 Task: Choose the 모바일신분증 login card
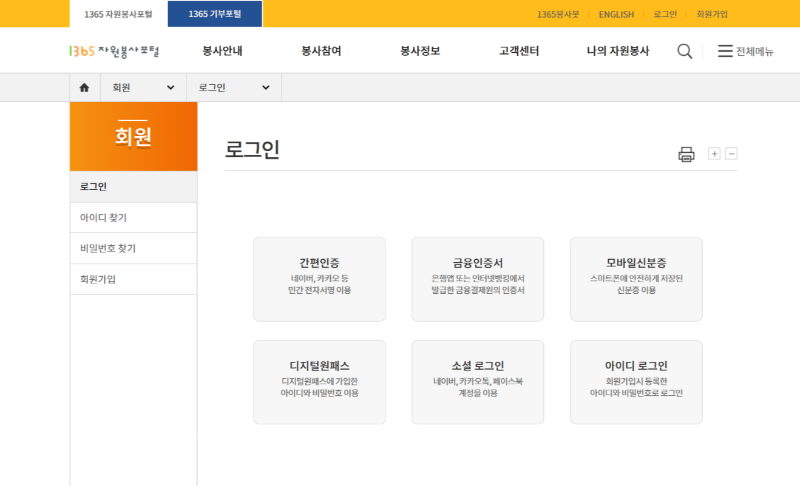click(x=636, y=279)
